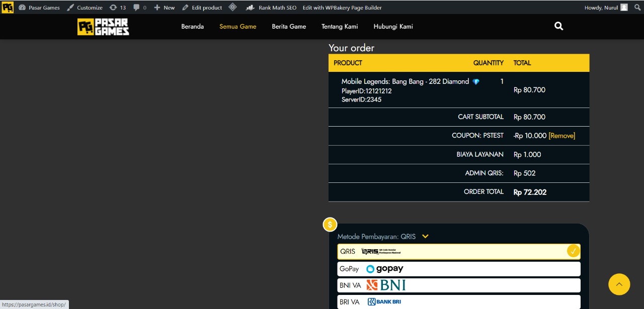Click the admin bar search icon
The image size is (644, 309).
[x=637, y=8]
